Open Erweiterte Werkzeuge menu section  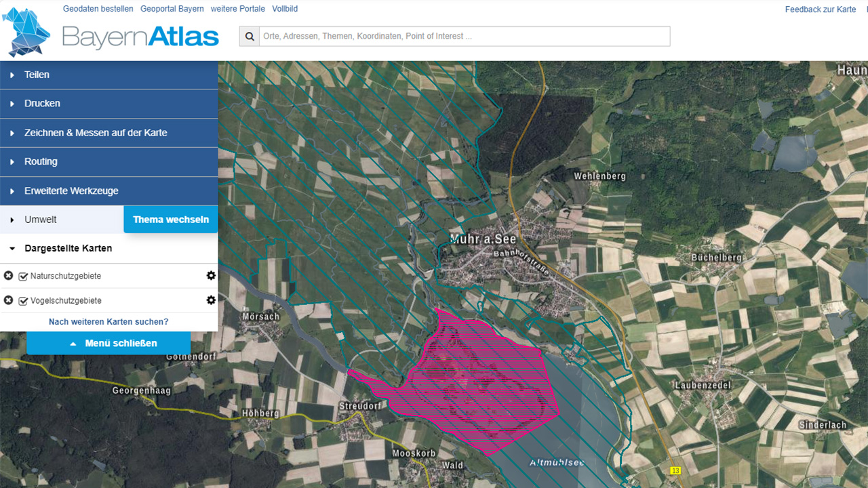pyautogui.click(x=108, y=191)
